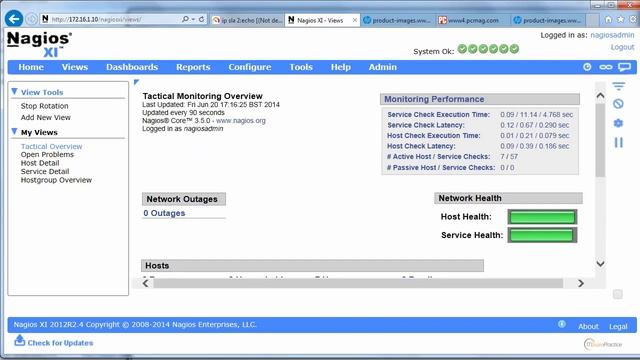Collapse the My Views section
Screen dimensions: 640x360
click(15, 131)
